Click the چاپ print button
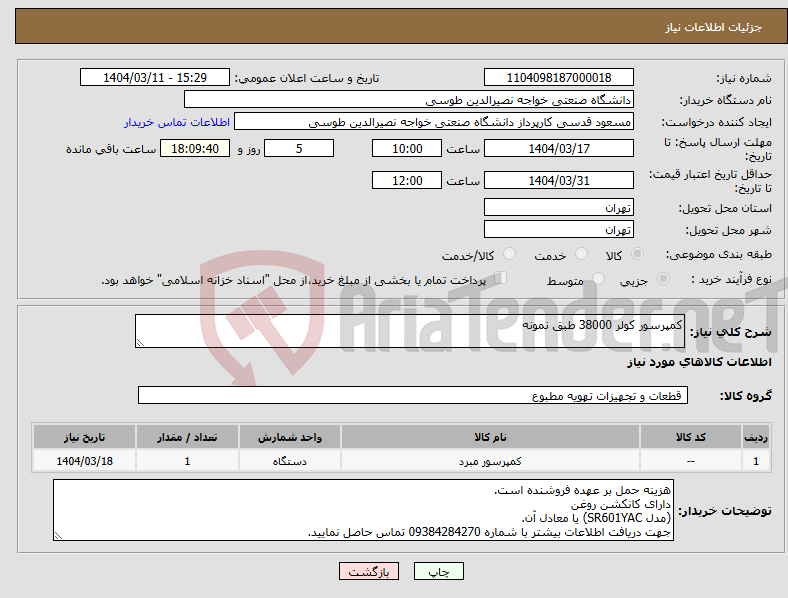788x598 pixels. pos(438,571)
